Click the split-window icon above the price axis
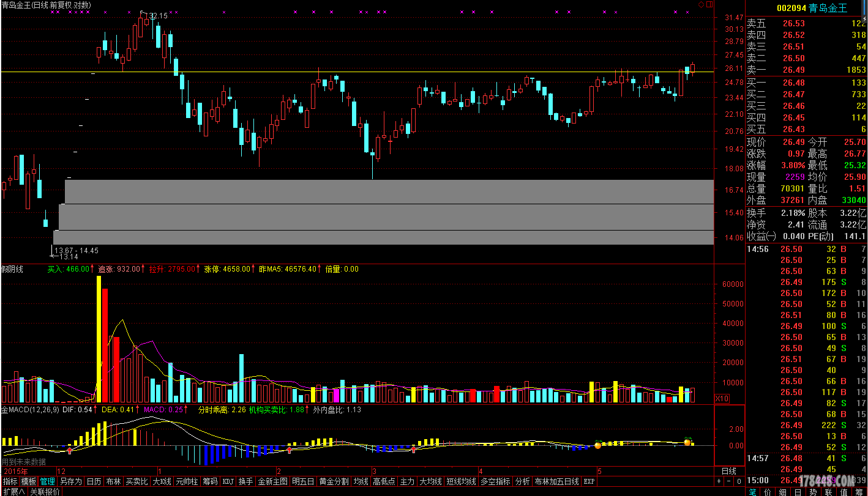868x496 pixels. click(709, 4)
